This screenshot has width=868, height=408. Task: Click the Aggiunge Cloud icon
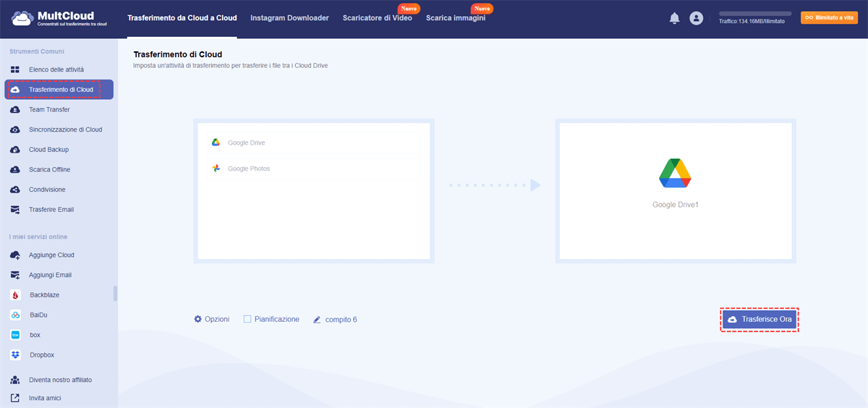pos(14,255)
